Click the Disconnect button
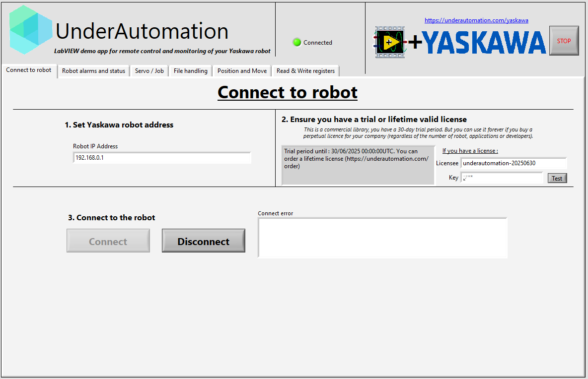 point(204,241)
